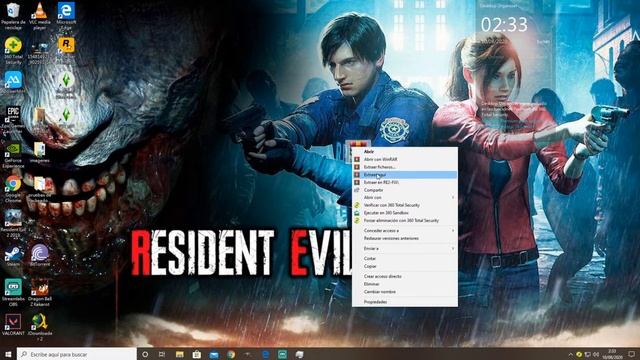Select the Epic Games Launcher shortcut
This screenshot has height=360, width=640.
coord(13,119)
